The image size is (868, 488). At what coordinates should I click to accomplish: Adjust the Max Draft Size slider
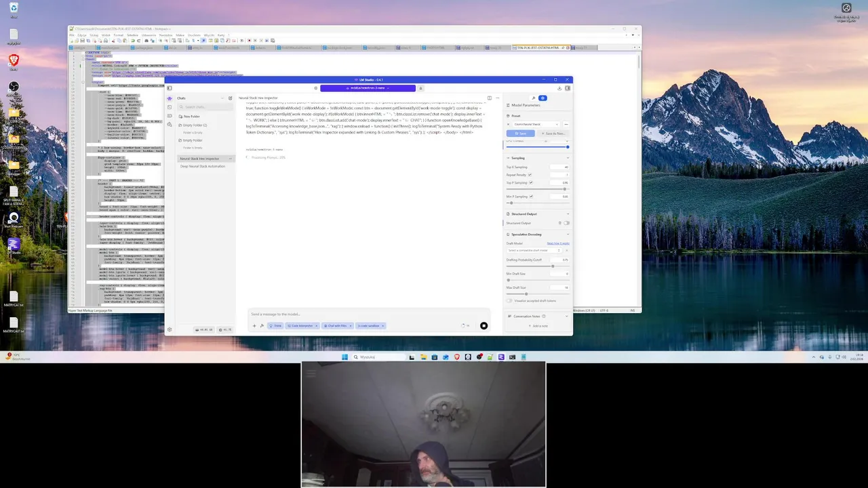click(526, 294)
